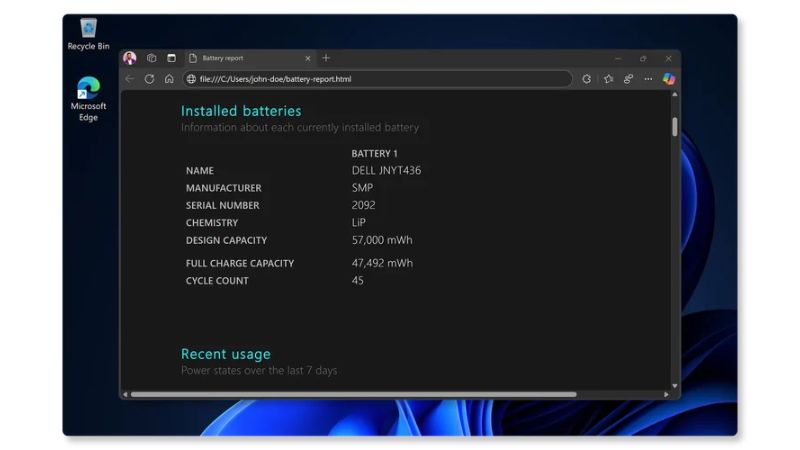Click the horizontal scrollbar right arrow
800x450 pixels.
pyautogui.click(x=666, y=394)
